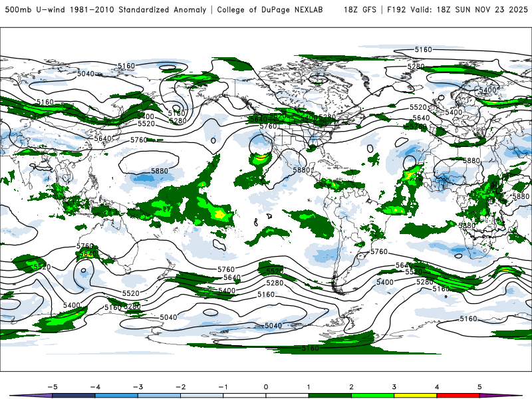Viewport: 532px width, 399px height.
Task: Click the closed circular contour off Baja California
Action: pyautogui.click(x=261, y=146)
